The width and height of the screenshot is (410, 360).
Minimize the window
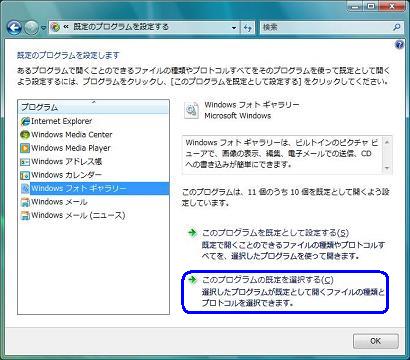[x=356, y=6]
